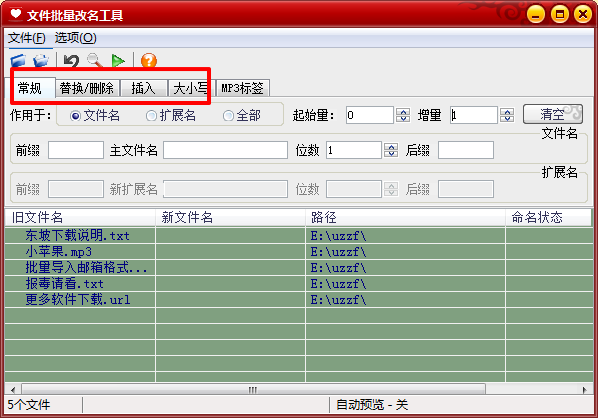Open help via orange question icon
This screenshot has width=598, height=418.
(x=149, y=61)
